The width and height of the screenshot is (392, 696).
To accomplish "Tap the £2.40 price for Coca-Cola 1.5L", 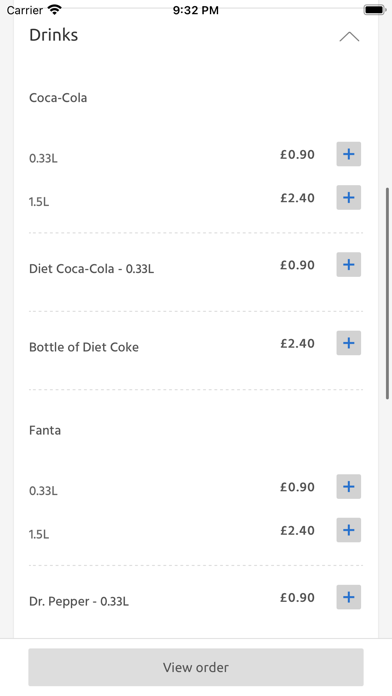I will pos(297,198).
